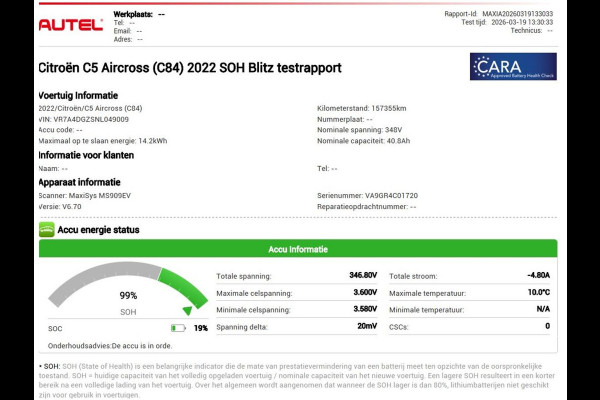Click the SOH explanation paragraph

click(297, 380)
